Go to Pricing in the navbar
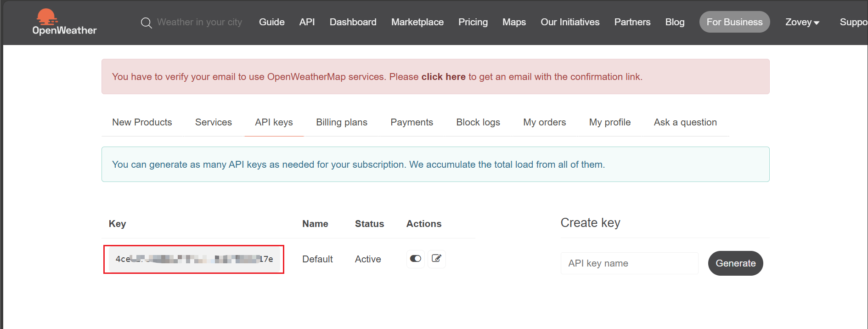 (x=473, y=22)
